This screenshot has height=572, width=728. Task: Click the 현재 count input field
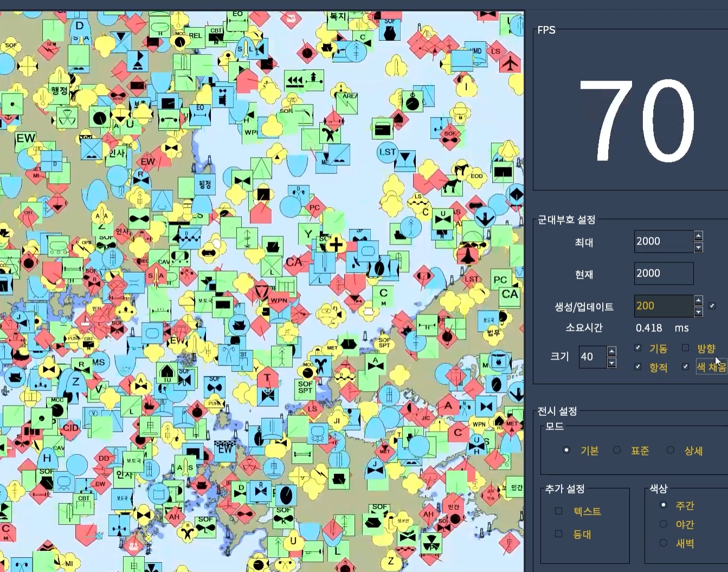(663, 274)
